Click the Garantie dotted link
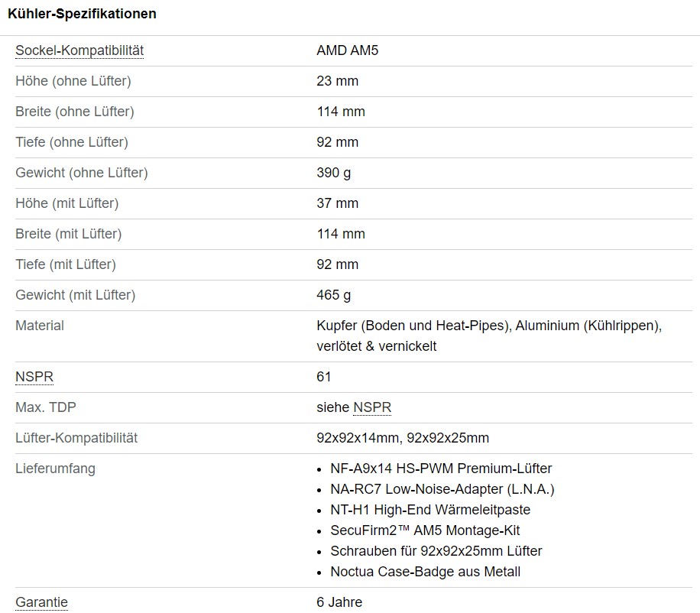700x613 pixels. click(41, 602)
